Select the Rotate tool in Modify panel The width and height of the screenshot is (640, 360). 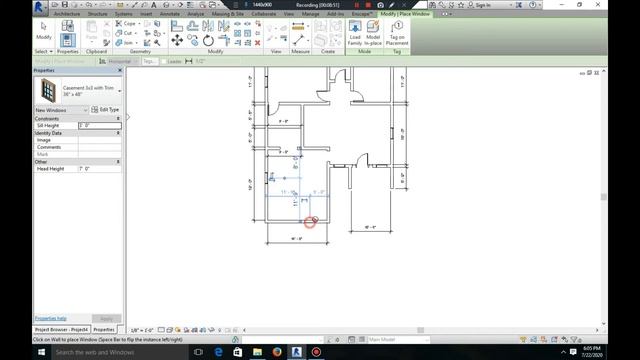208,40
